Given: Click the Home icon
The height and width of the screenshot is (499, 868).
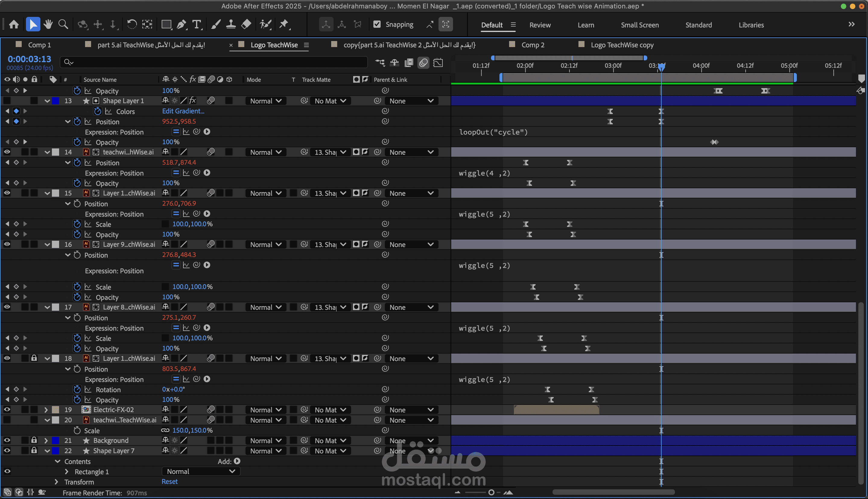Looking at the screenshot, I should (x=14, y=24).
